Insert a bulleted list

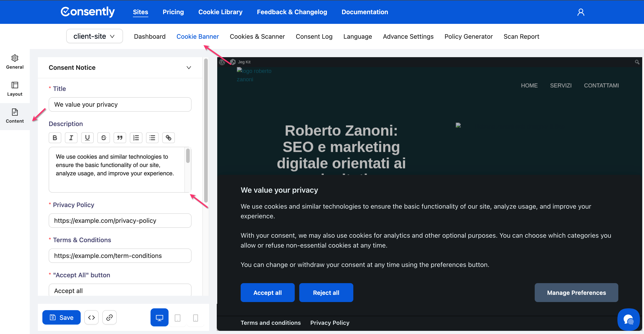coord(152,138)
